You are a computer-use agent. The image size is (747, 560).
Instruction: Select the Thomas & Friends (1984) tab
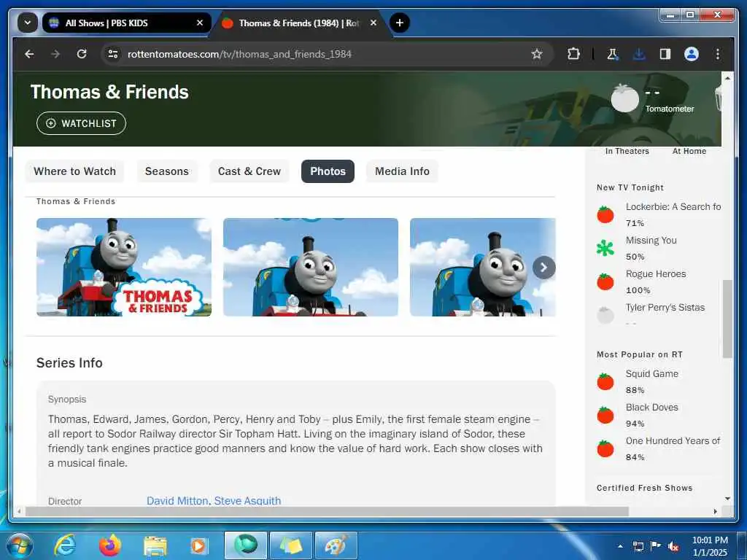coord(300,23)
